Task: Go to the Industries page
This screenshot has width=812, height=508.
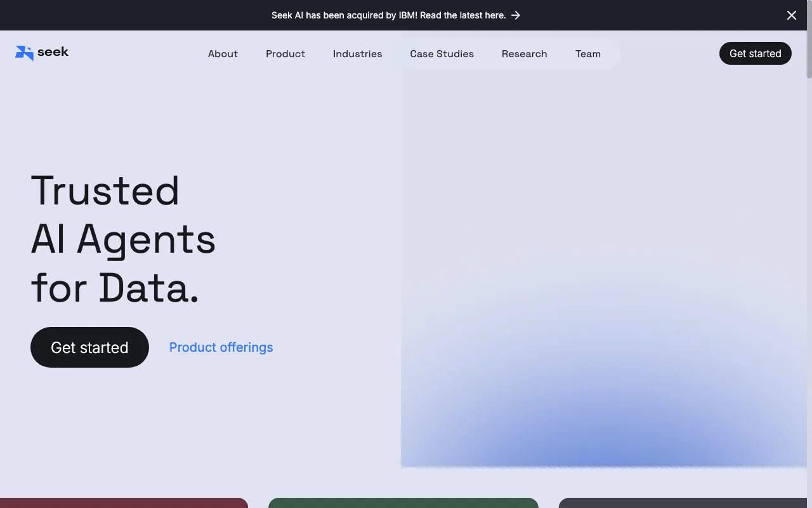Action: coord(358,54)
